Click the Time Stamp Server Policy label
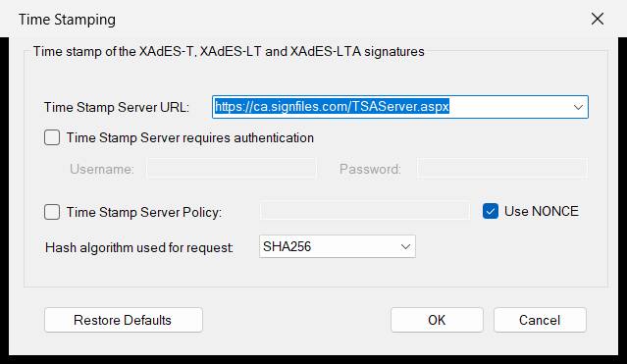 click(x=144, y=212)
